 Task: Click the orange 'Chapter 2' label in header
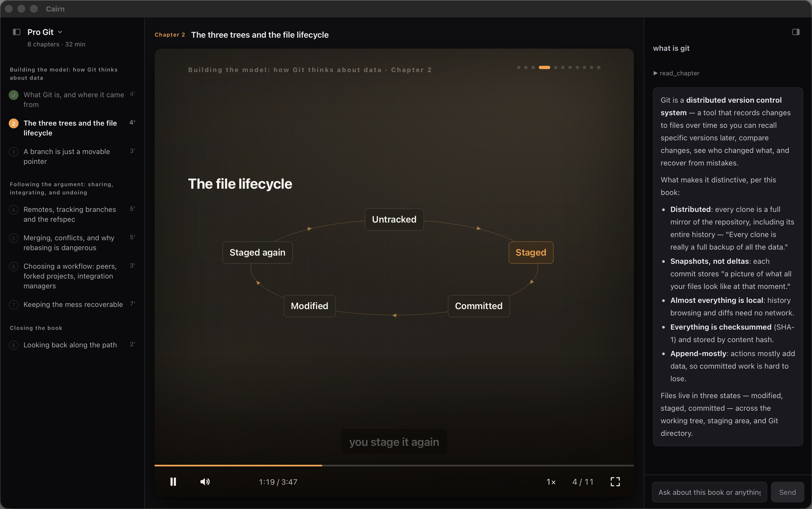(170, 35)
